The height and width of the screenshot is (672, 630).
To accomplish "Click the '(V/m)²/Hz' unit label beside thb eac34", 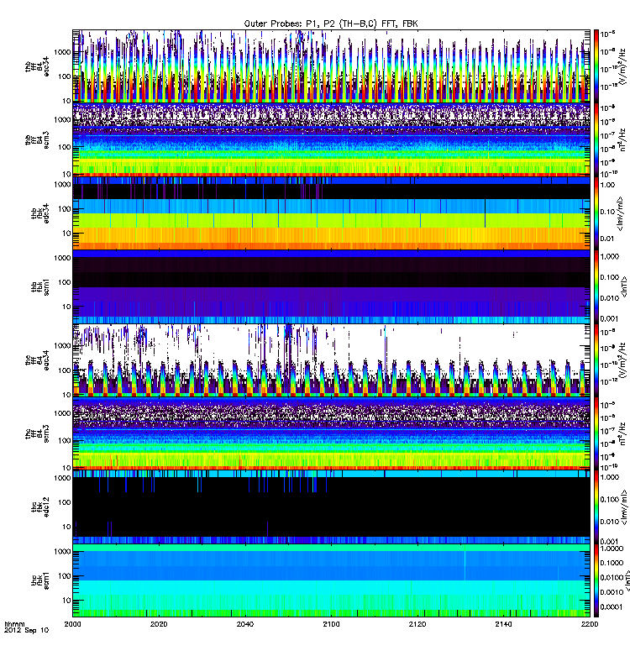I will click(x=621, y=66).
